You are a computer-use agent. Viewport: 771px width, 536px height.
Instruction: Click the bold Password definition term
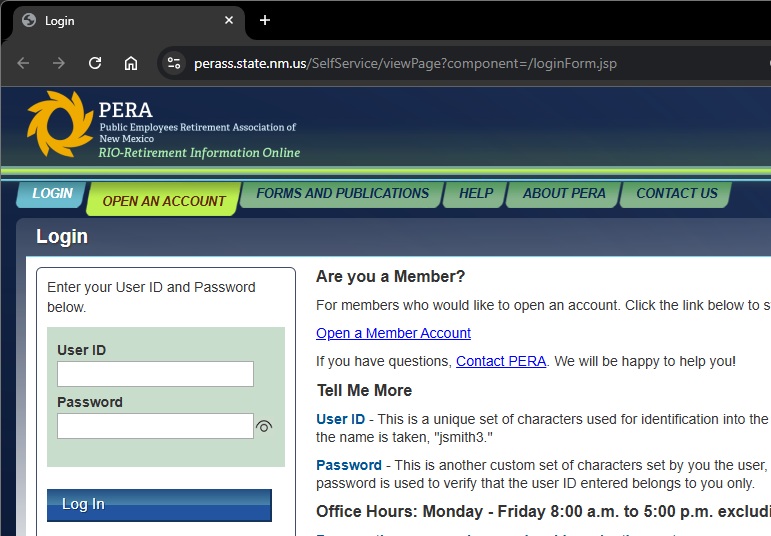pos(349,465)
